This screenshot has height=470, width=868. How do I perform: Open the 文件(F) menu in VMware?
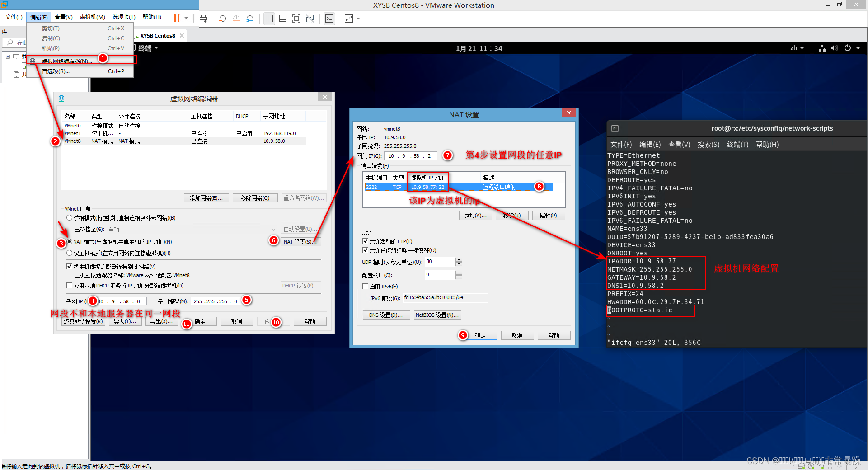14,17
